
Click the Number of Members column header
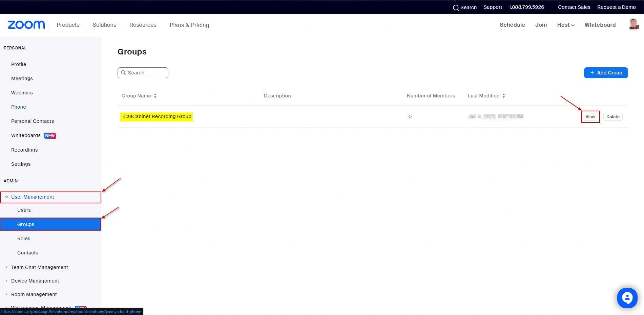pos(431,96)
